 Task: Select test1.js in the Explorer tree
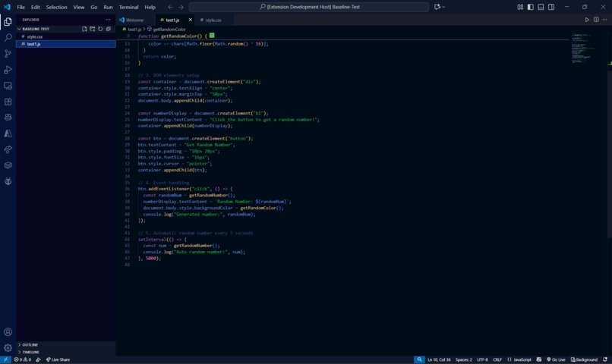tap(66, 44)
